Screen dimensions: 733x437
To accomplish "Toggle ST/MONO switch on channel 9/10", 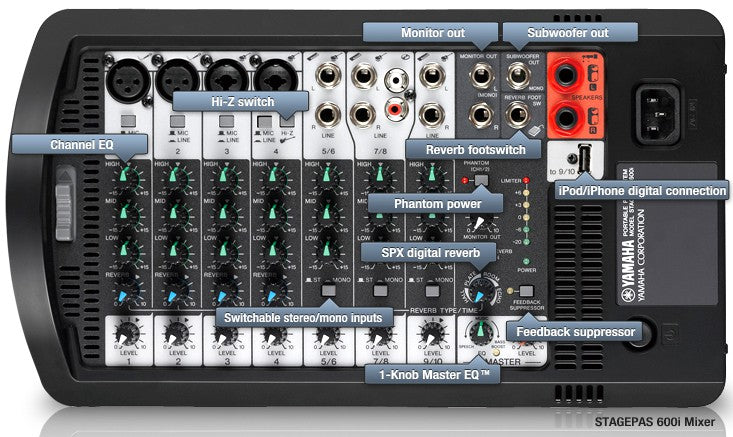I will (432, 291).
